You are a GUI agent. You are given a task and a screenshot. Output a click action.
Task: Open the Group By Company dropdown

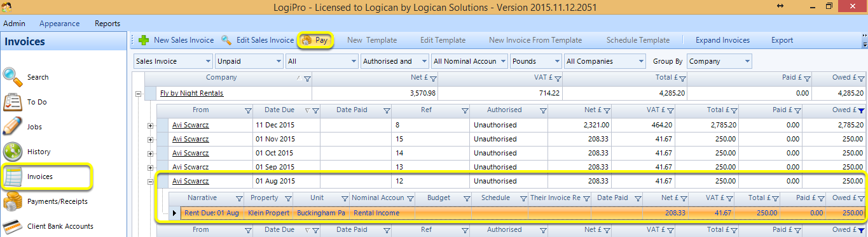point(719,61)
